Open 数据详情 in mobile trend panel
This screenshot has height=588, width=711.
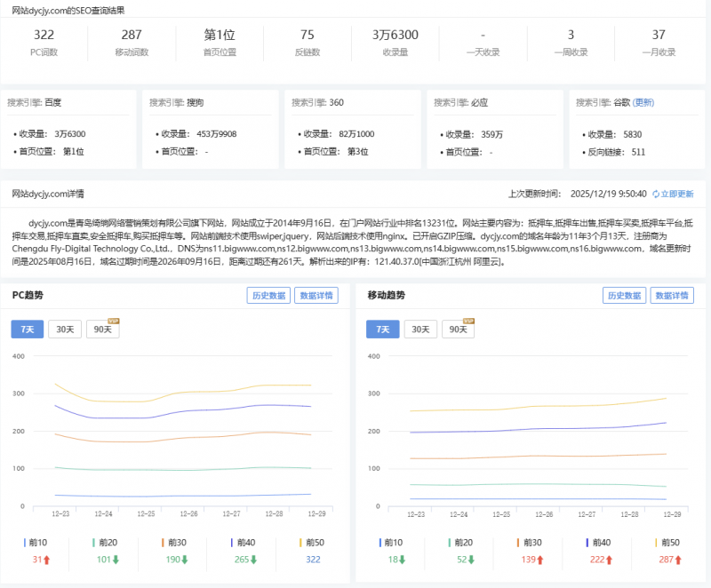tap(672, 296)
